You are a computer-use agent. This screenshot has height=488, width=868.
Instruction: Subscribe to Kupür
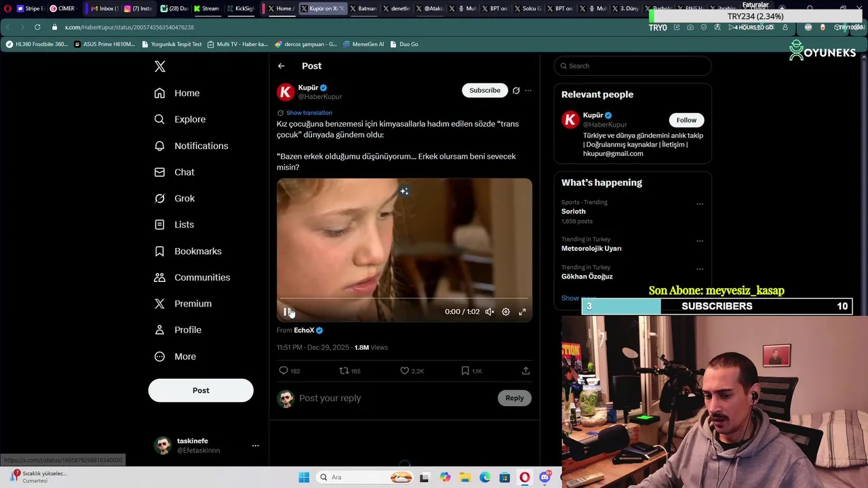click(x=485, y=90)
